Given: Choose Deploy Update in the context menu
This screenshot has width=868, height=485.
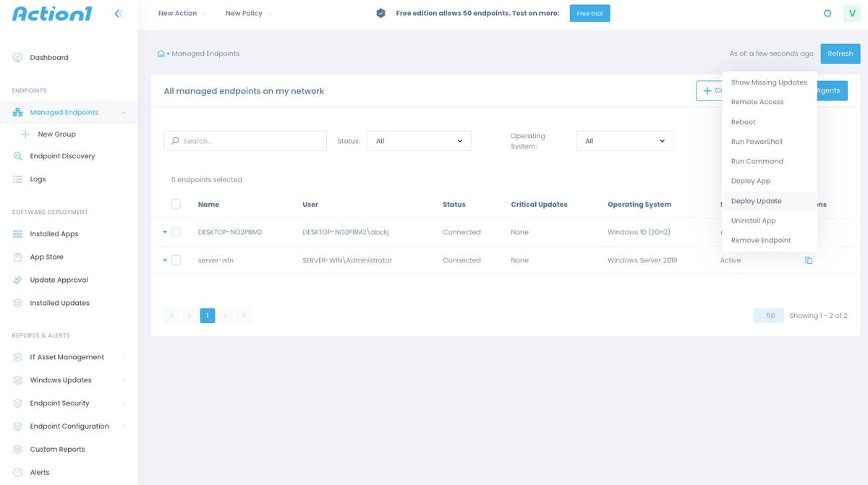Looking at the screenshot, I should [769, 201].
